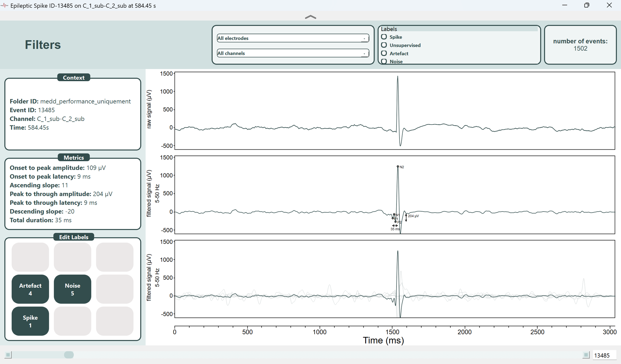Label event as Spike 1
This screenshot has height=364, width=621.
pos(30,321)
